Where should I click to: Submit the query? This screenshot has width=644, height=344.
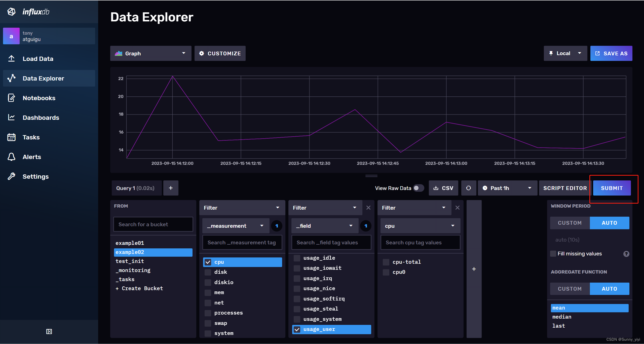(612, 188)
